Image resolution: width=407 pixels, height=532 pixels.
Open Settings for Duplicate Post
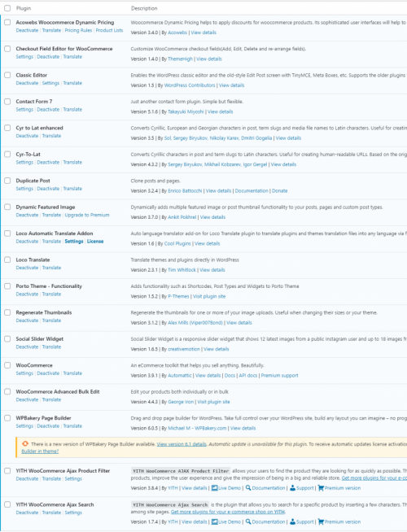tap(24, 189)
